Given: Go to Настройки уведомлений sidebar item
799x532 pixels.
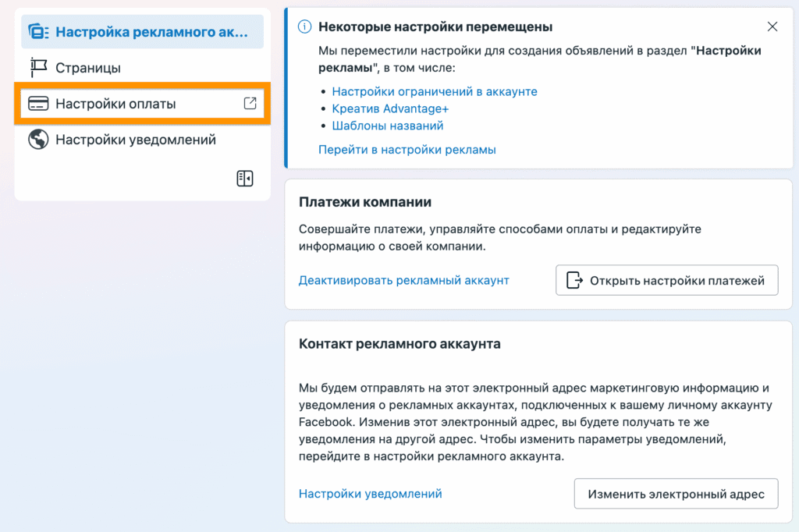Looking at the screenshot, I should pyautogui.click(x=136, y=140).
